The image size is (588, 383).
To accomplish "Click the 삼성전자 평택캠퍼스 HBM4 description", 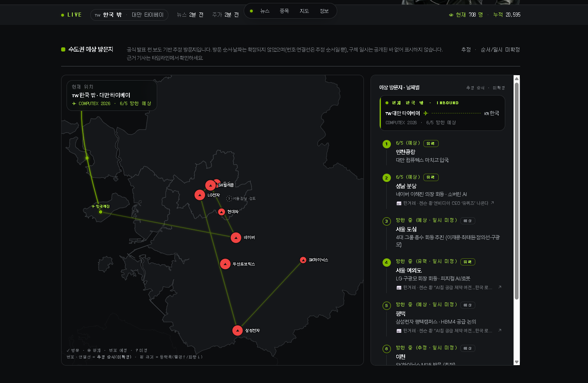I will (x=436, y=322).
